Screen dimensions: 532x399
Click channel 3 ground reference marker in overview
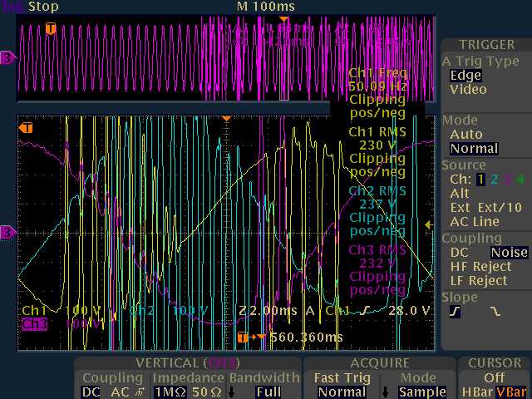pyautogui.click(x=7, y=58)
